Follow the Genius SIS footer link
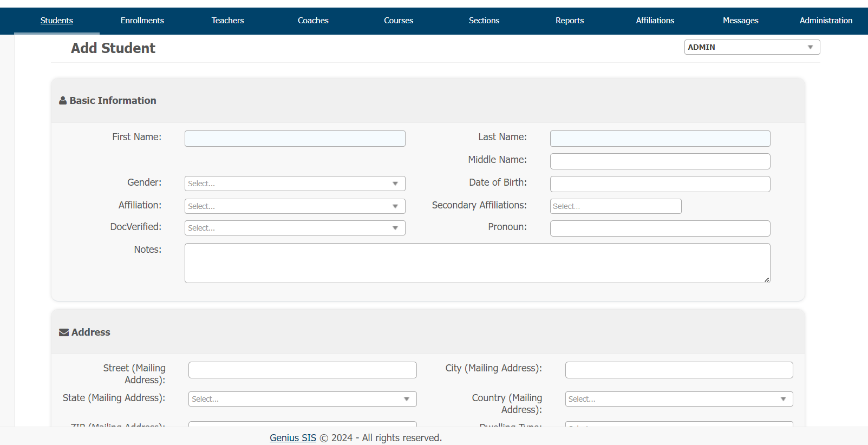 coord(292,437)
